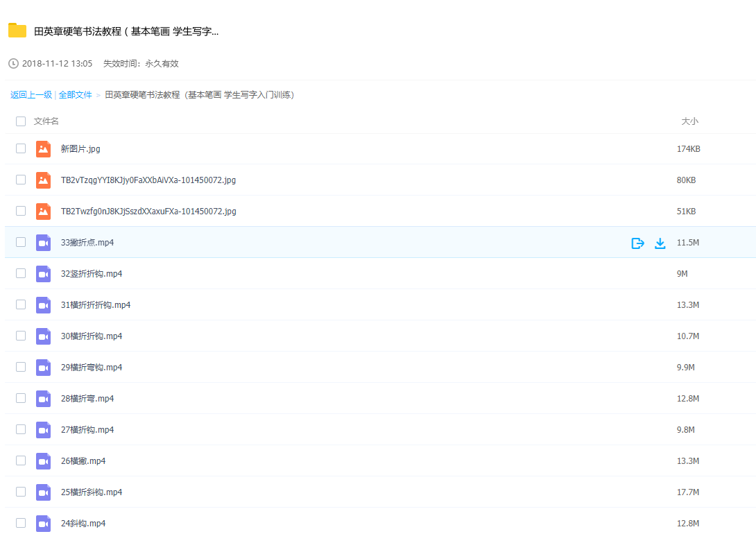This screenshot has width=756, height=534.
Task: Click the video icon for 29横折弯钩.mp4
Action: pos(44,368)
